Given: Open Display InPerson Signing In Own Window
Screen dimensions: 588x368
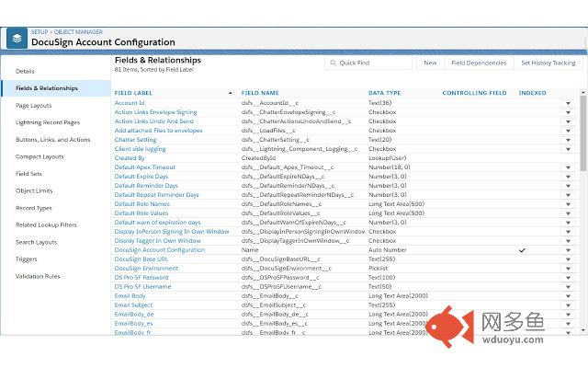Looking at the screenshot, I should (172, 232).
